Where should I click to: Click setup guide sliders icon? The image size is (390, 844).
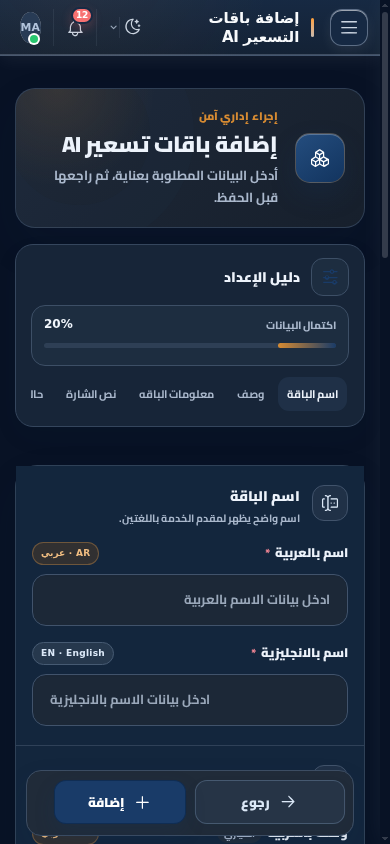click(330, 277)
